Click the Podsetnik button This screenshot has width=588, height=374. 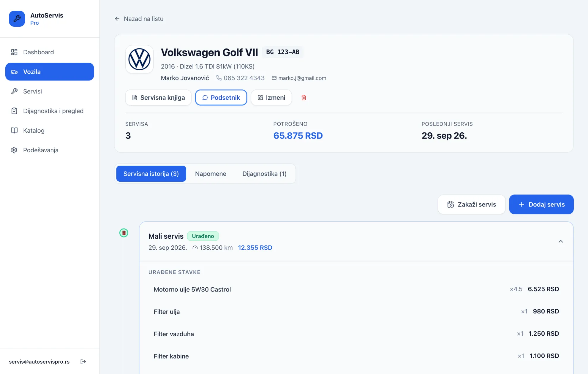click(x=221, y=97)
